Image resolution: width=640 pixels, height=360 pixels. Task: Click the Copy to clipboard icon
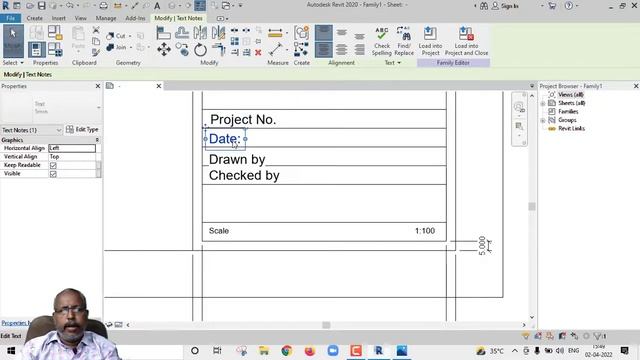click(96, 41)
